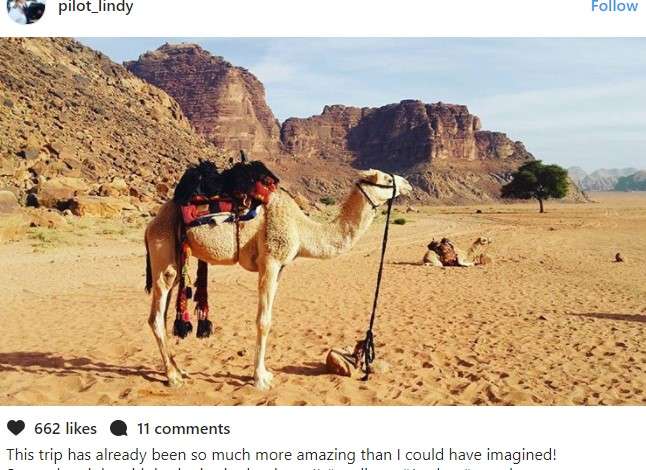
Task: Open pilot_lindy's profile avatar picture
Action: pos(26,11)
